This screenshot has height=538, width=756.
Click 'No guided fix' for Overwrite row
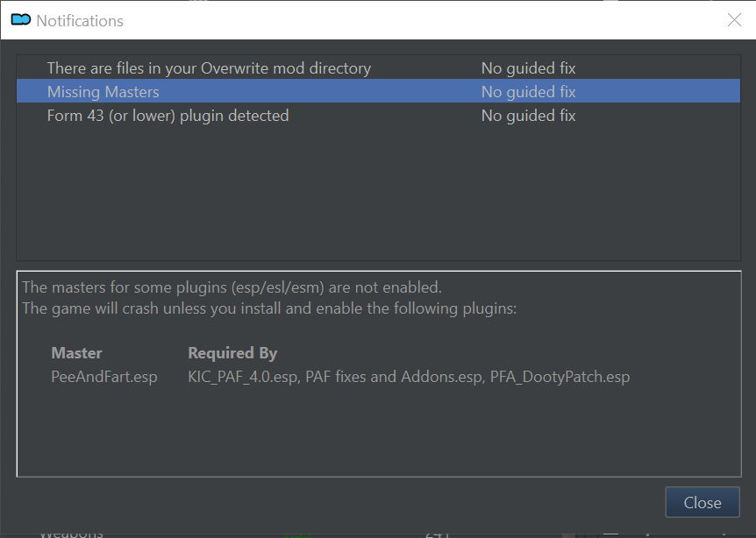tap(529, 68)
